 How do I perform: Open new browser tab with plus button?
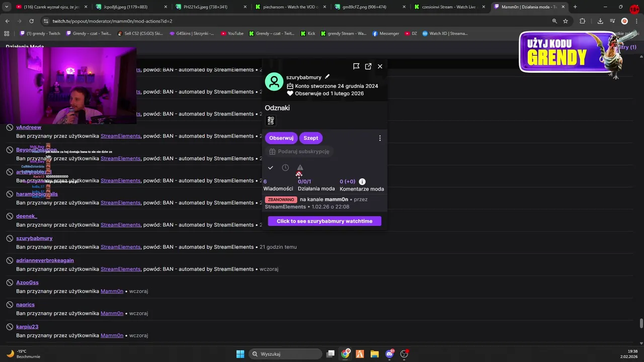pyautogui.click(x=575, y=7)
